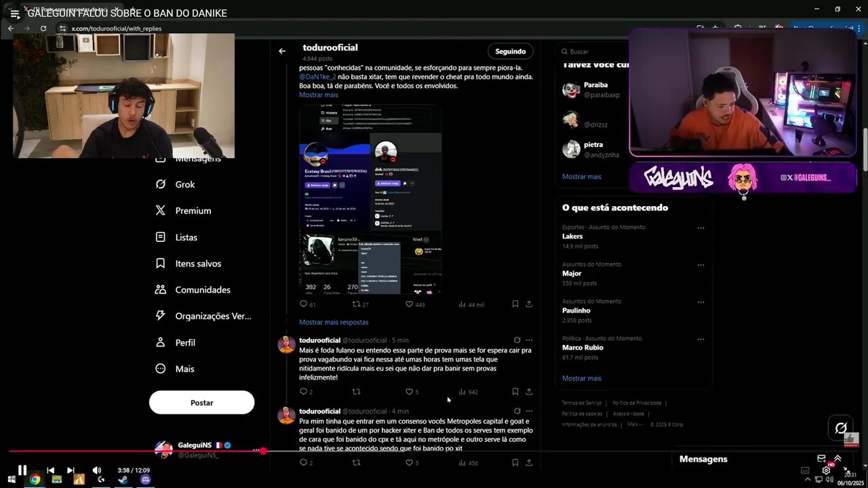Repost the reply with 942 views

point(356,392)
